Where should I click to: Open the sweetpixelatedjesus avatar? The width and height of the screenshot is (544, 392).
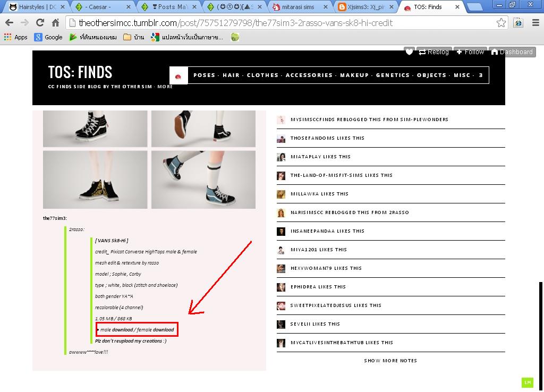(x=281, y=305)
